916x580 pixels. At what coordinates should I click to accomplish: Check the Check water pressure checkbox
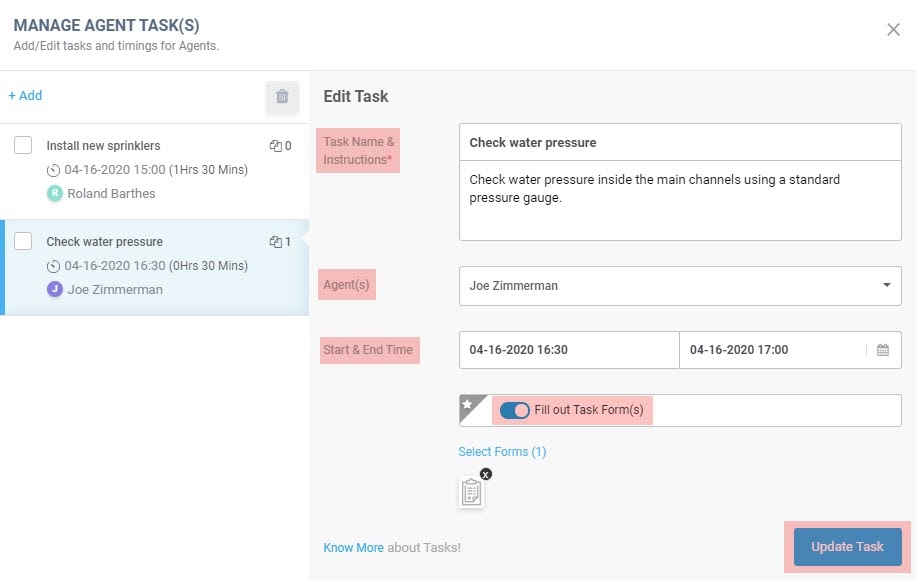[23, 241]
